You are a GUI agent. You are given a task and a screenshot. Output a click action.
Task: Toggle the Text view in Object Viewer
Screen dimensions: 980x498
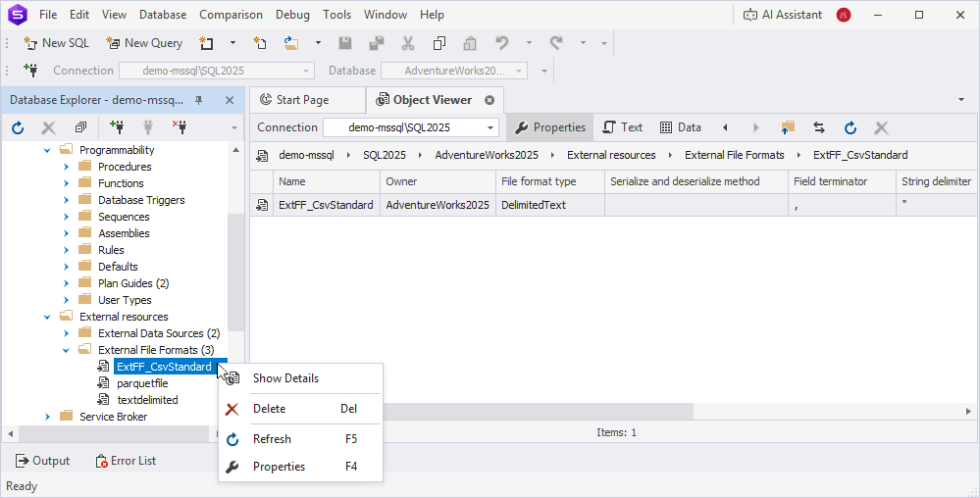tap(623, 127)
